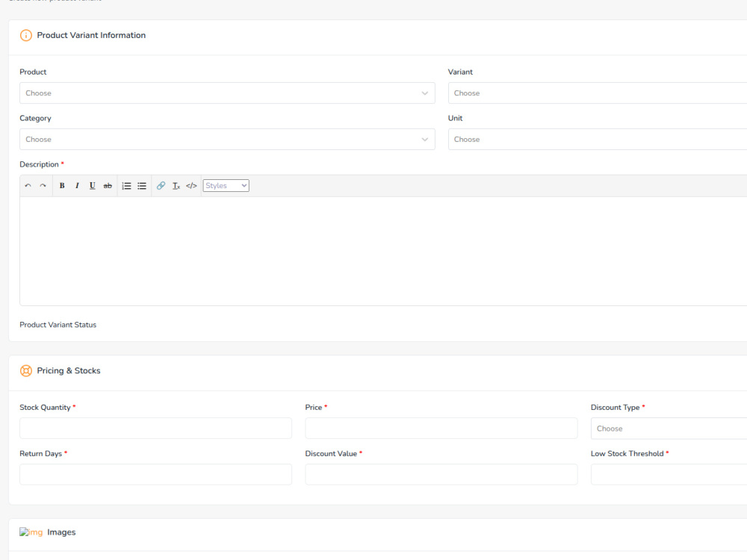Open the Category dropdown
The height and width of the screenshot is (560, 747).
(227, 139)
